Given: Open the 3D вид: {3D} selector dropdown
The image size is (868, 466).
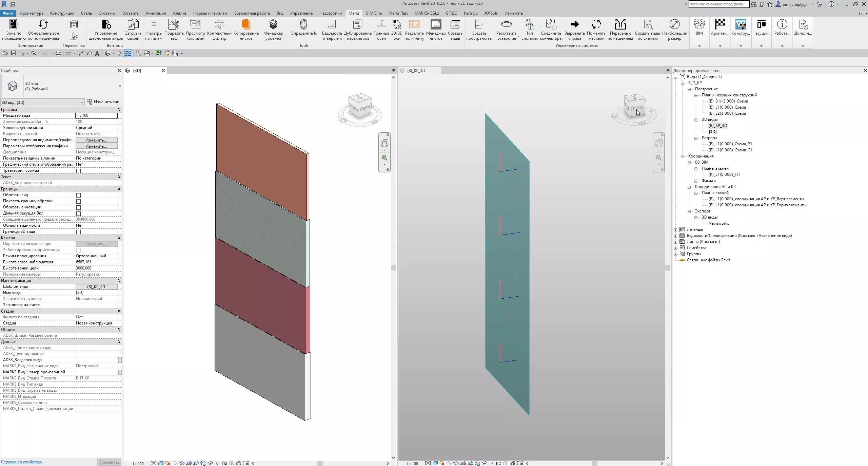Looking at the screenshot, I should click(x=81, y=102).
